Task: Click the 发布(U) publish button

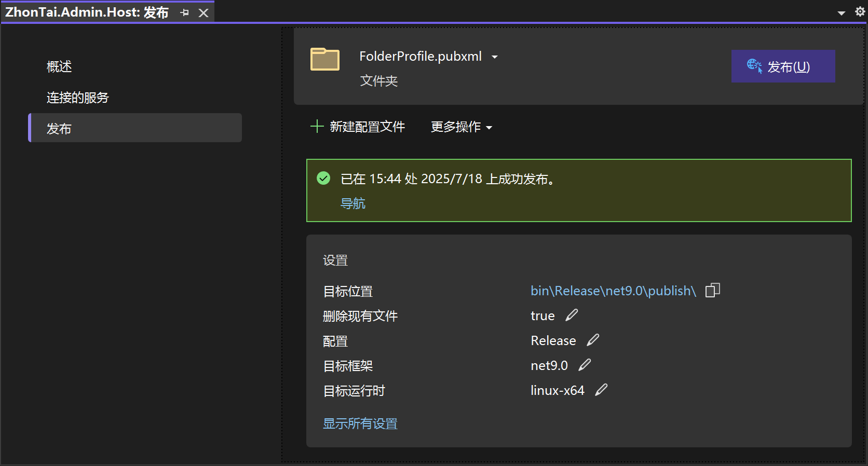Action: click(x=783, y=66)
